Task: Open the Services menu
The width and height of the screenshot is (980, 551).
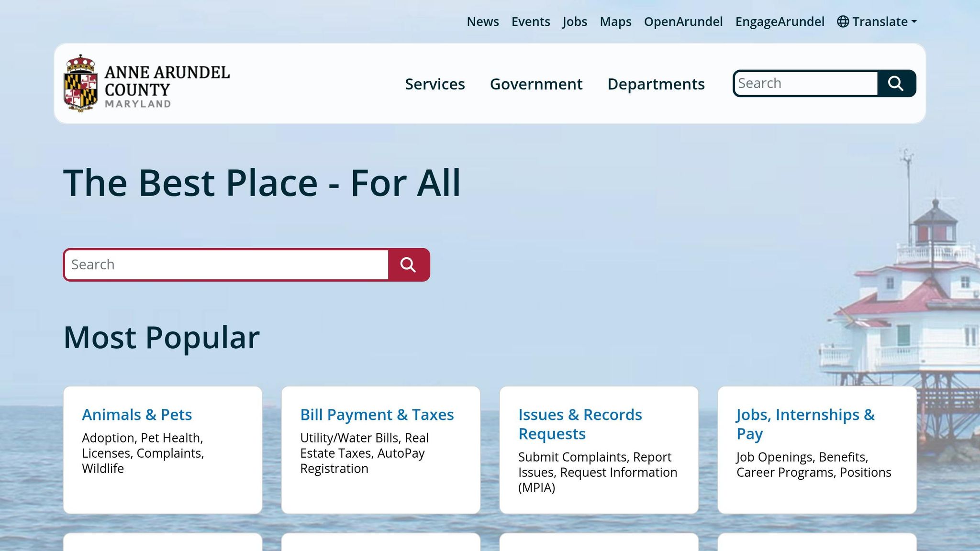Action: tap(435, 84)
